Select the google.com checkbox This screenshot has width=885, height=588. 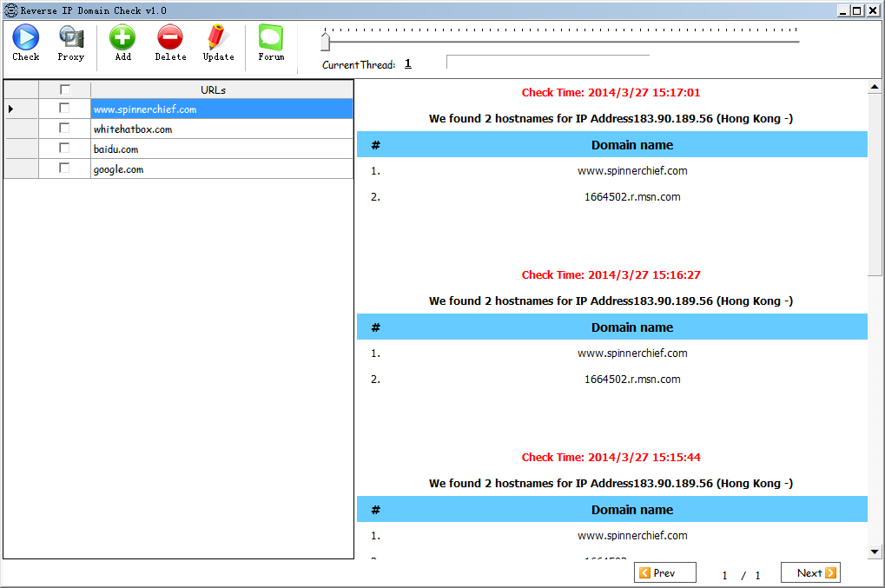64,168
